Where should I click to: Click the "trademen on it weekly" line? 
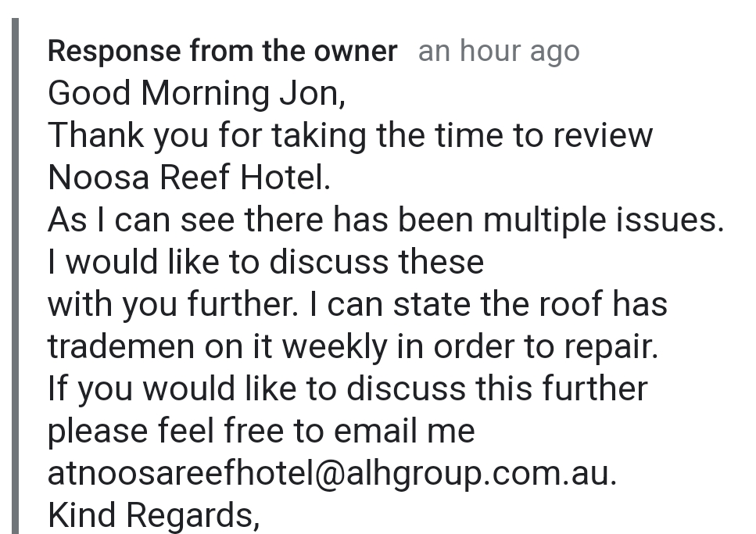(x=353, y=347)
